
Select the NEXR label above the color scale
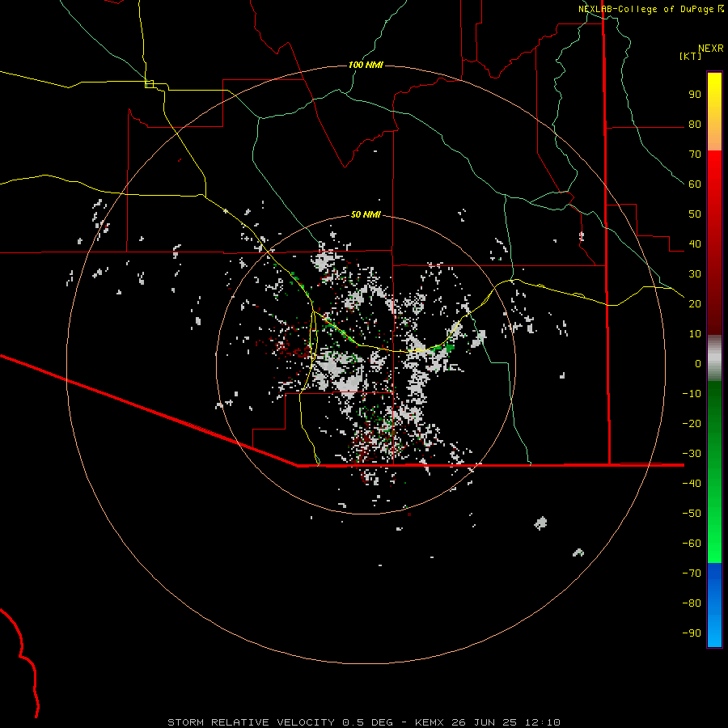click(711, 49)
